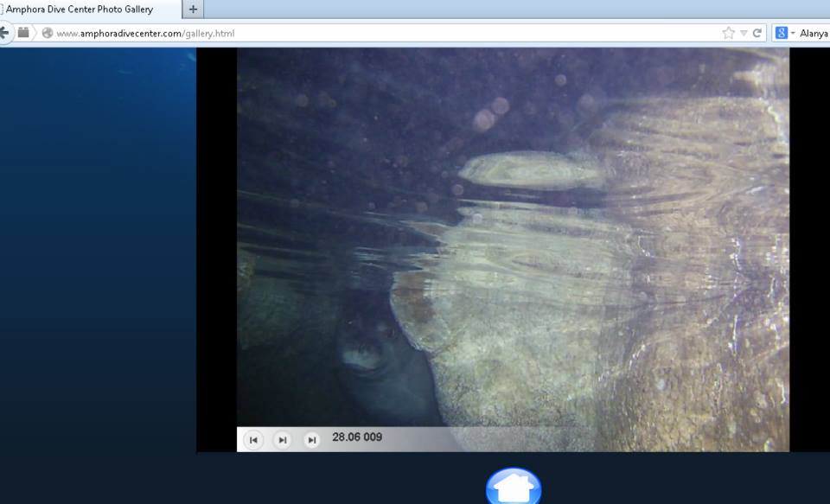Click the folder icon beside the back button
Viewport: 830px width, 504px height.
24,33
